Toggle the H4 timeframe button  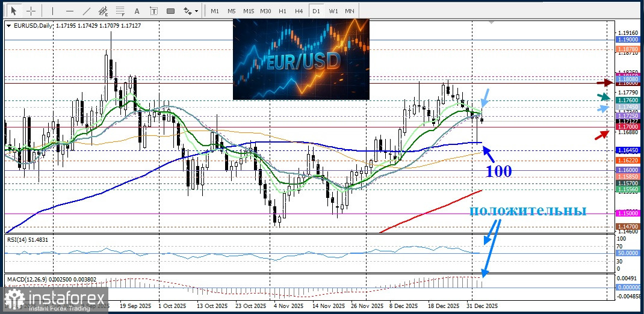[299, 11]
